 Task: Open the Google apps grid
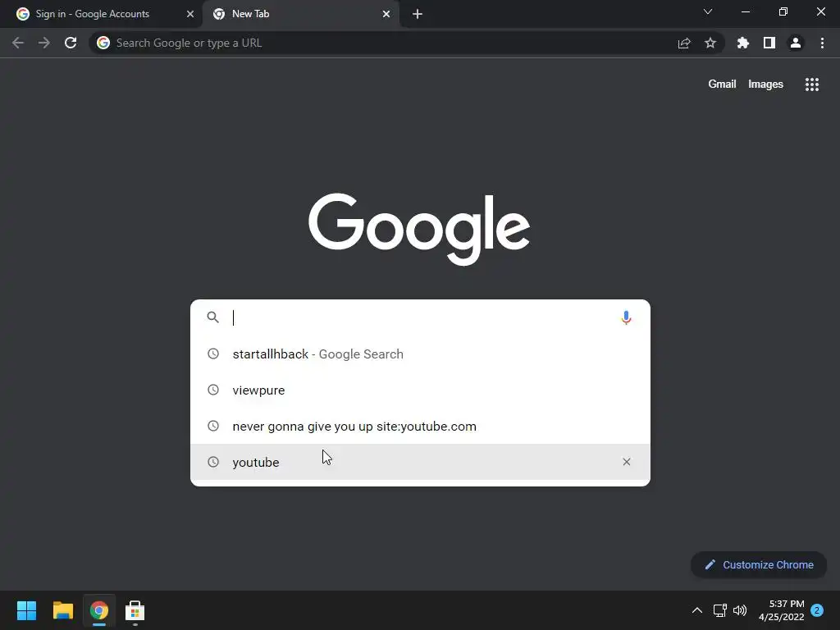coord(812,84)
